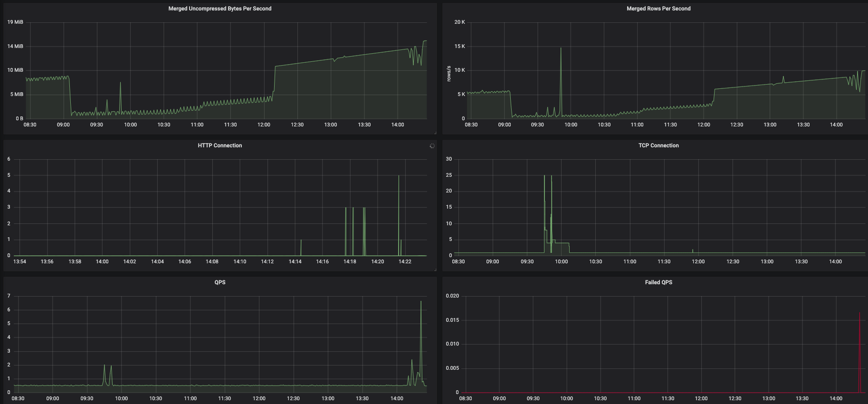Click resize handle of Merged Uncompressed Bytes panel
The image size is (868, 404).
pos(435,133)
